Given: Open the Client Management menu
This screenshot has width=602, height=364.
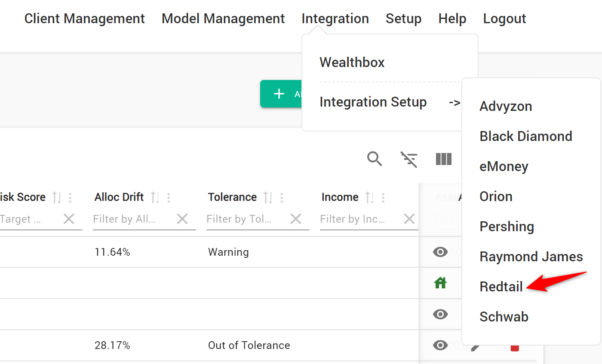Looking at the screenshot, I should click(84, 18).
